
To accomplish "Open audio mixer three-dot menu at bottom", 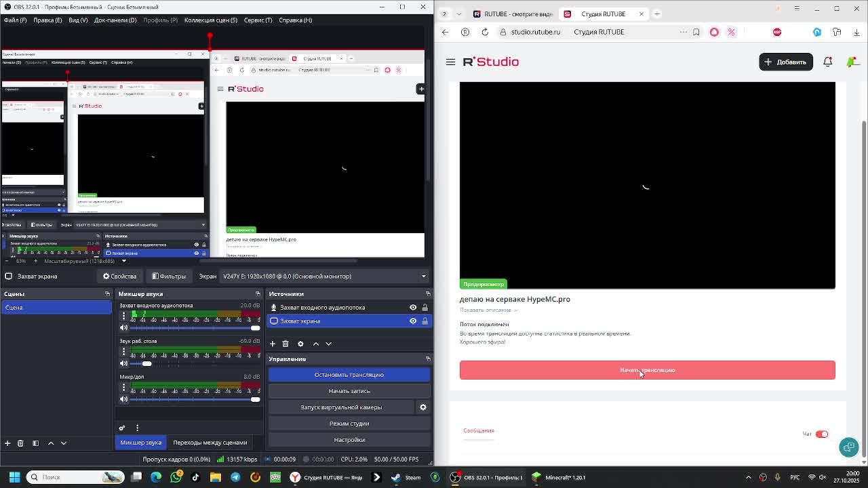I will tap(137, 428).
